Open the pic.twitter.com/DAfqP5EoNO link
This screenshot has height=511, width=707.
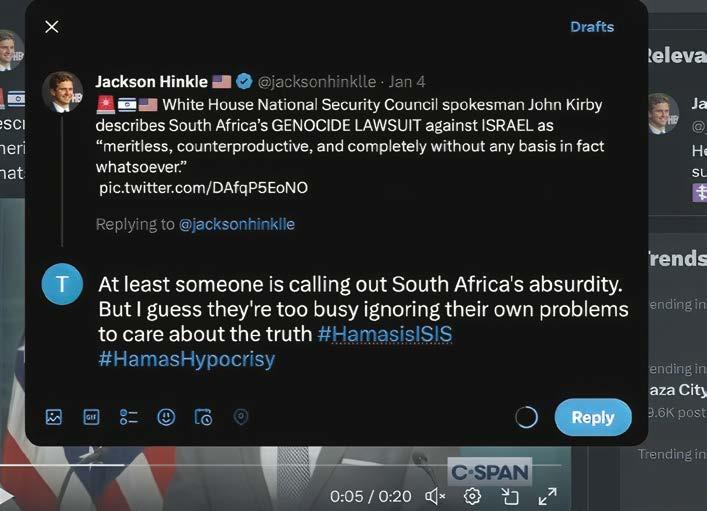[x=203, y=188]
